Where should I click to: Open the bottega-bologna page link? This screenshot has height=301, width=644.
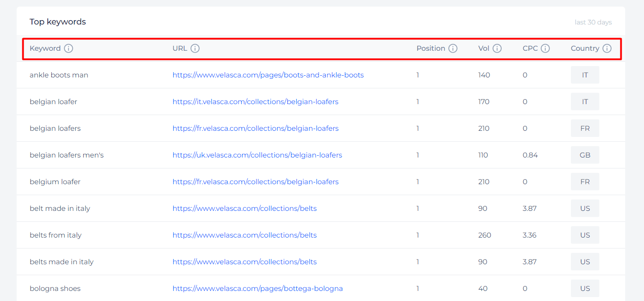click(257, 288)
